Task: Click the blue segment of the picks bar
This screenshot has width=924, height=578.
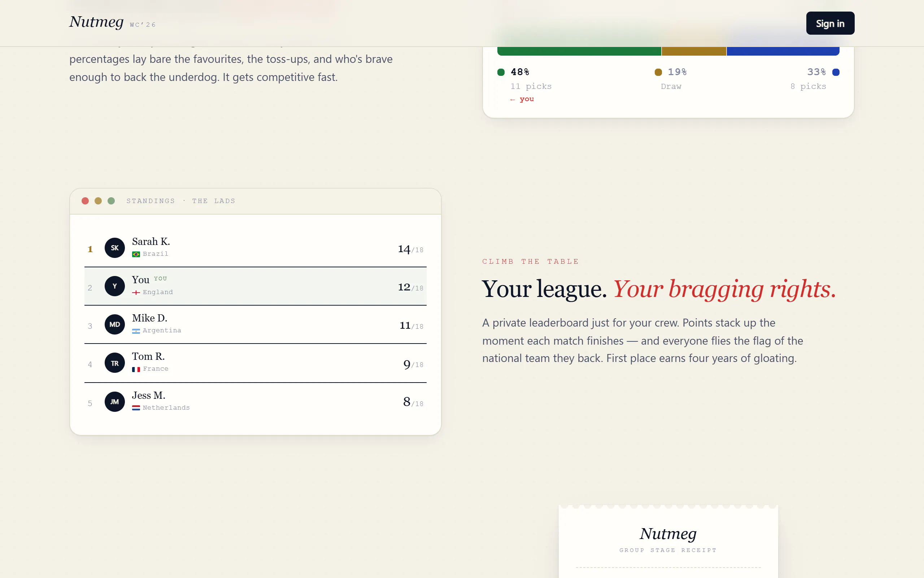Action: coord(783,51)
